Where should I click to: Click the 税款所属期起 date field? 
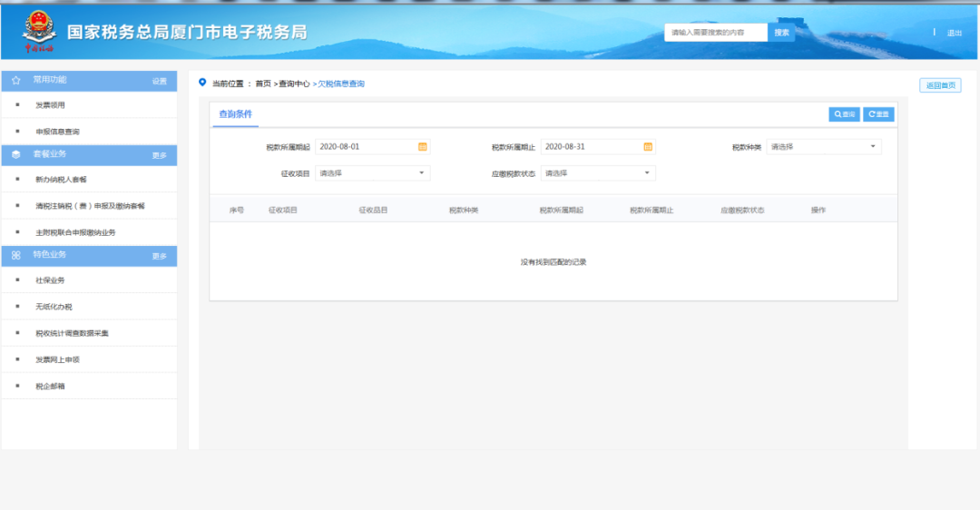point(373,147)
